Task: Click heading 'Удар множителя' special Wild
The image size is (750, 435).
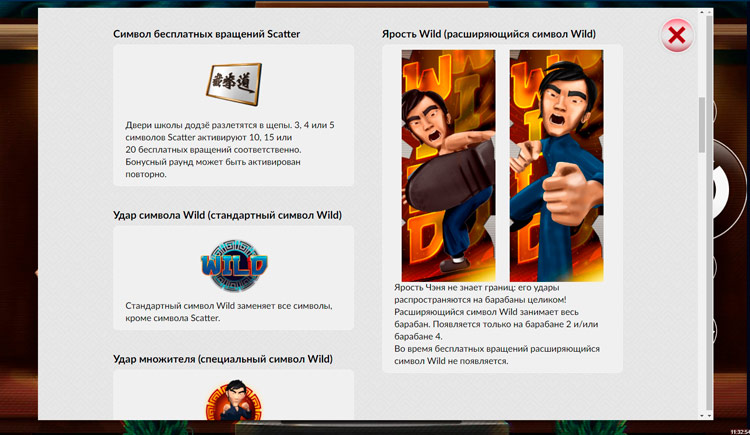Action: tap(222, 359)
